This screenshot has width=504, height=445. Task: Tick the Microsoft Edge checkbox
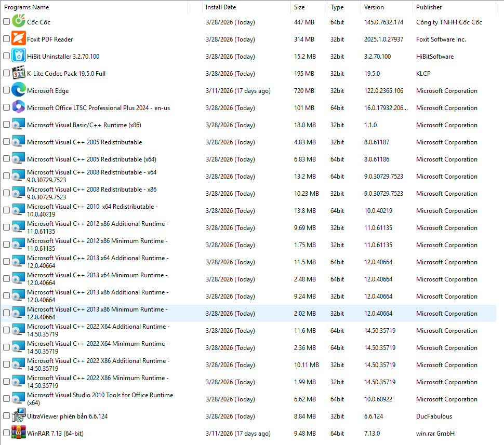6,90
